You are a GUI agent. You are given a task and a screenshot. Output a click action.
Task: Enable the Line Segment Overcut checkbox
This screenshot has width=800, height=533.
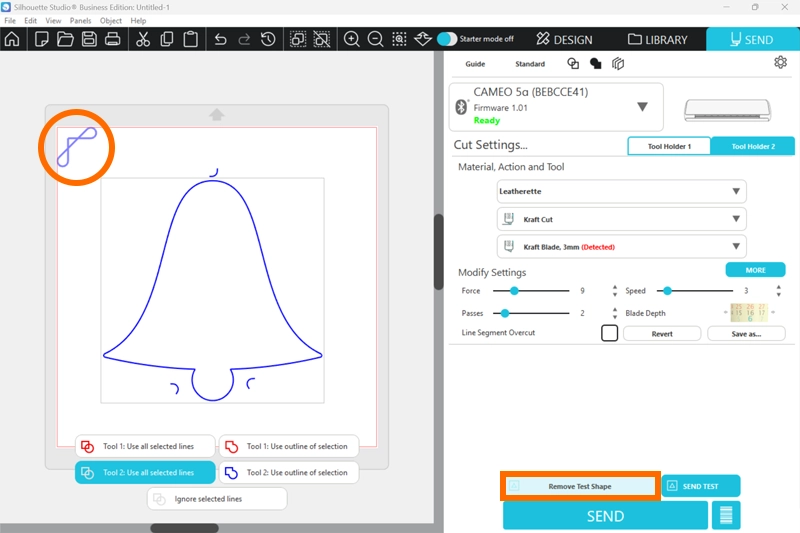coord(609,333)
